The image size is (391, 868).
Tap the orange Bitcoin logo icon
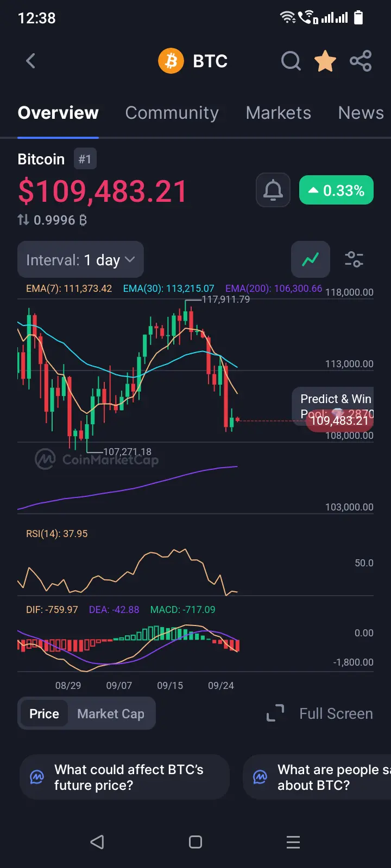point(171,61)
